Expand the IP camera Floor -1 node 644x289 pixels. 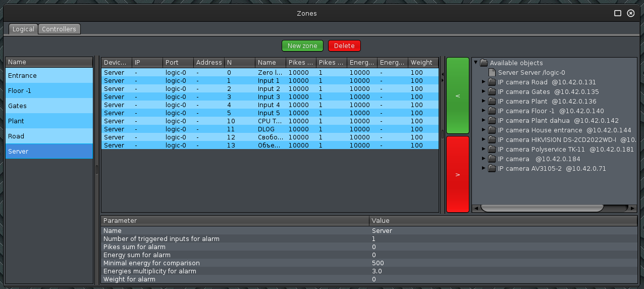click(x=484, y=111)
